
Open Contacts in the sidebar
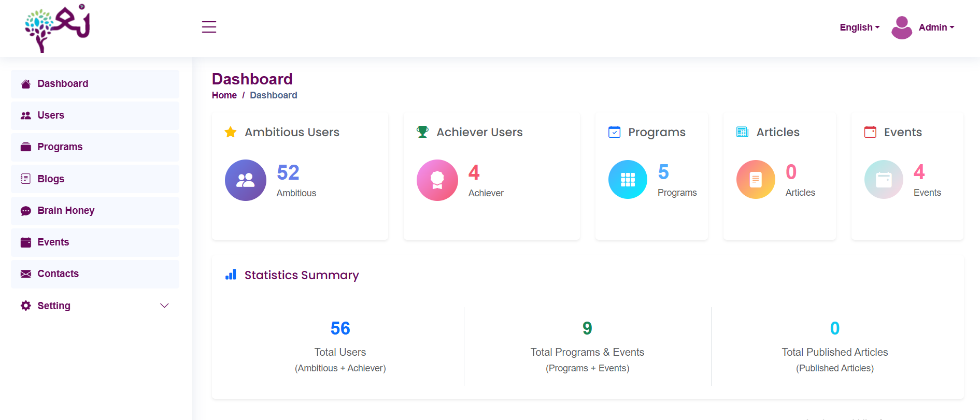point(95,274)
